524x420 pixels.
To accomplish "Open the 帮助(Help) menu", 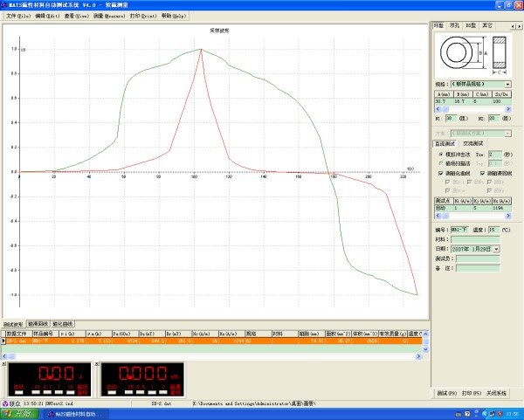I will pyautogui.click(x=173, y=16).
